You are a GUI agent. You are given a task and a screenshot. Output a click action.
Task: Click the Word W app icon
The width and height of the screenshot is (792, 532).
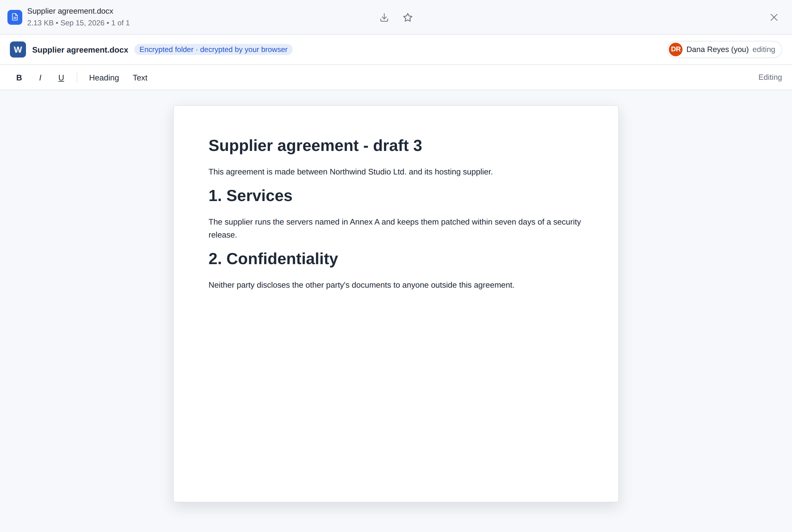click(18, 49)
